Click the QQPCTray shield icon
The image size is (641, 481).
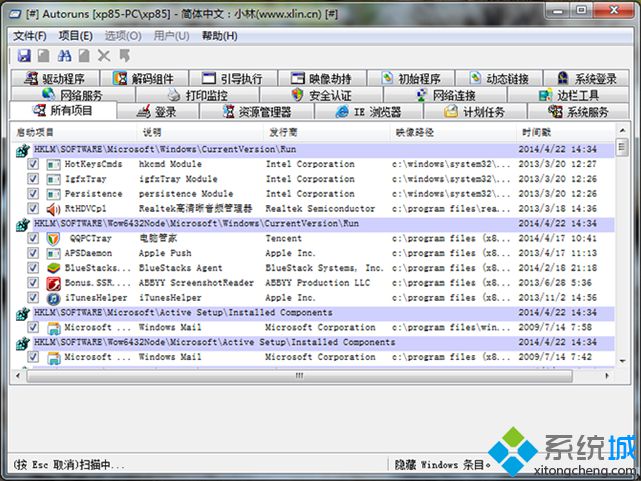pyautogui.click(x=53, y=239)
